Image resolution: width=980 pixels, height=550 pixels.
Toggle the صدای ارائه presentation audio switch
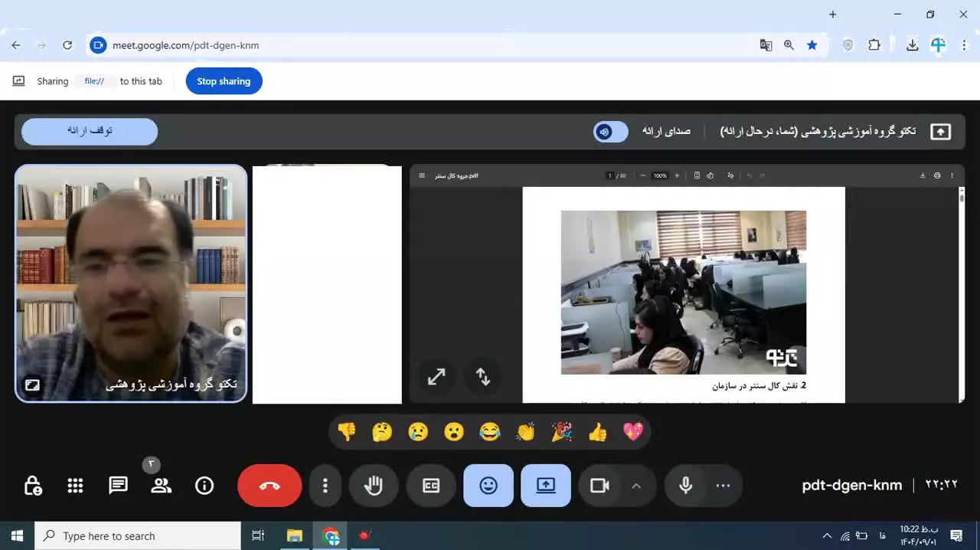[x=610, y=132]
